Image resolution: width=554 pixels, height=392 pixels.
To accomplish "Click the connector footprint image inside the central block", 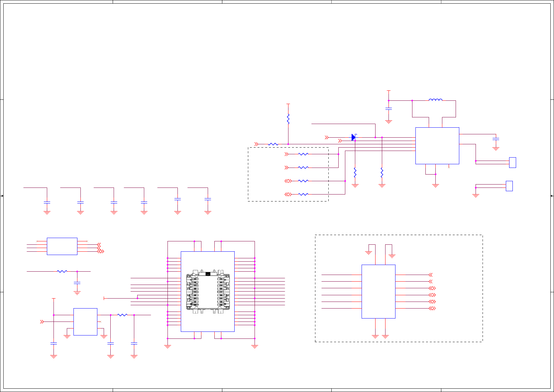I will (208, 292).
